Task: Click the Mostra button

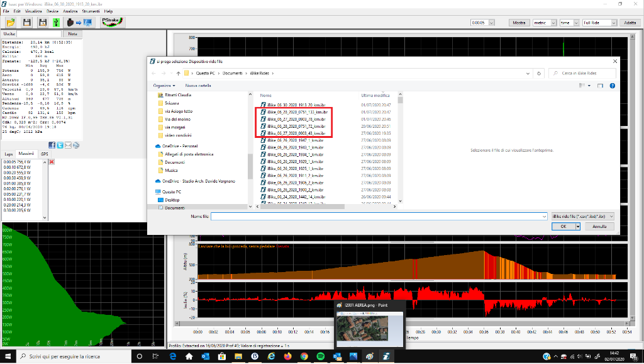Action: (519, 22)
